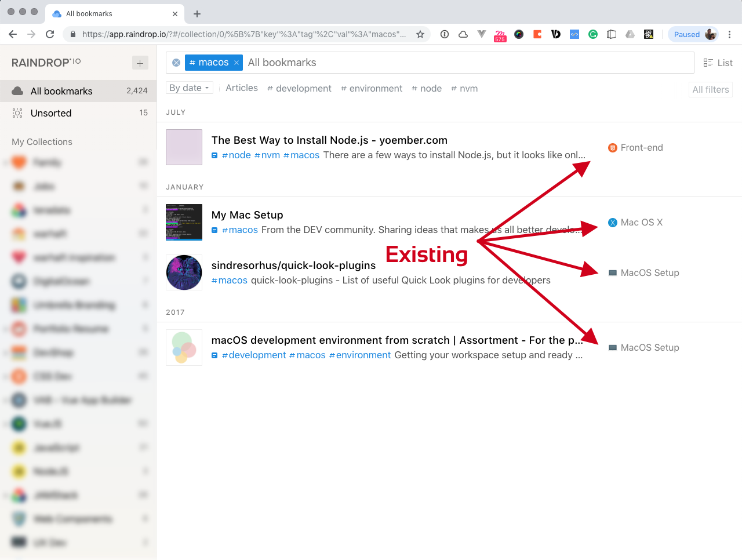Filter by Articles
This screenshot has height=560, width=742.
coord(242,88)
